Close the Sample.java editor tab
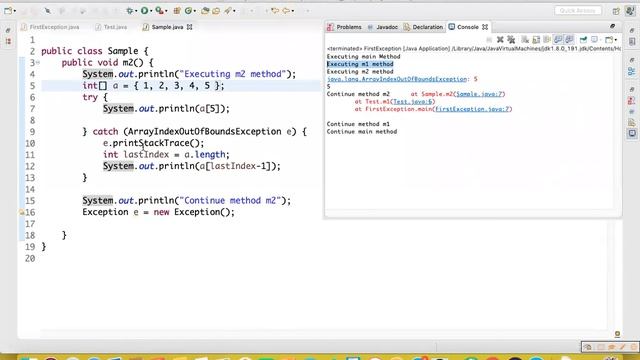This screenshot has height=360, width=640. click(189, 27)
